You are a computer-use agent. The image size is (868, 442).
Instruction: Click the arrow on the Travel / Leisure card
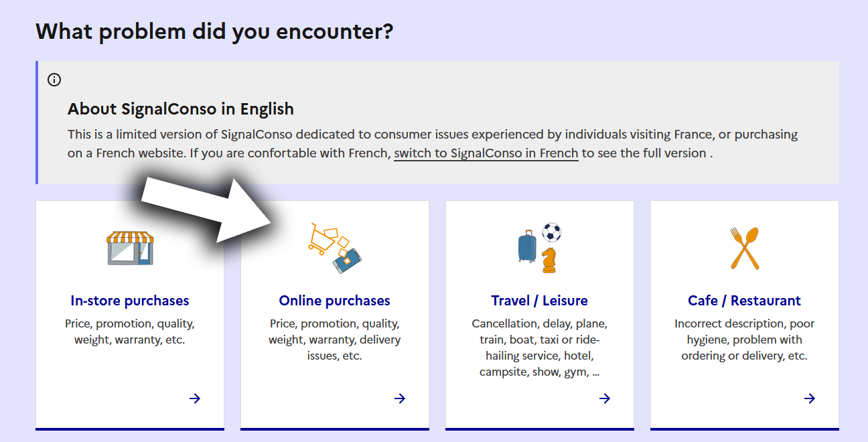605,398
